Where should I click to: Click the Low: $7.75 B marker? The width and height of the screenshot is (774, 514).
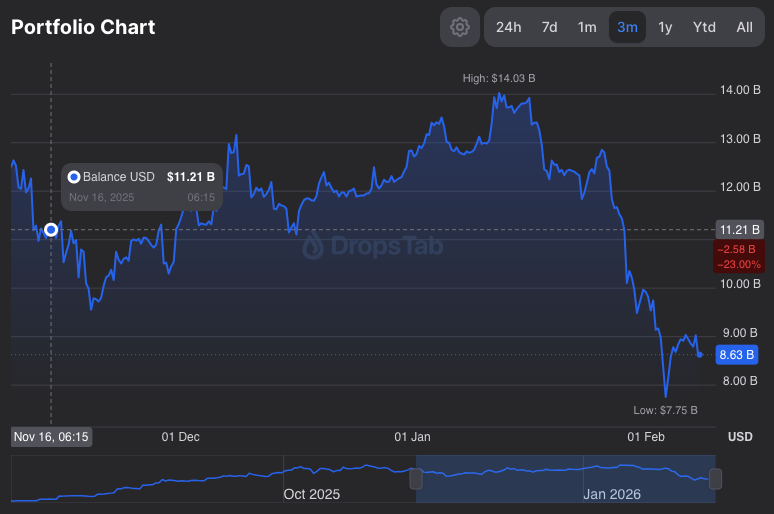[665, 410]
